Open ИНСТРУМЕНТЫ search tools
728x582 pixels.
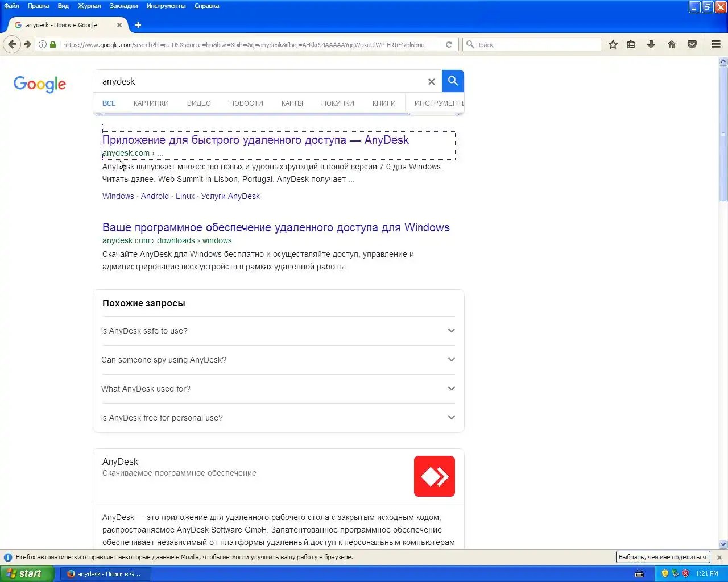[439, 103]
